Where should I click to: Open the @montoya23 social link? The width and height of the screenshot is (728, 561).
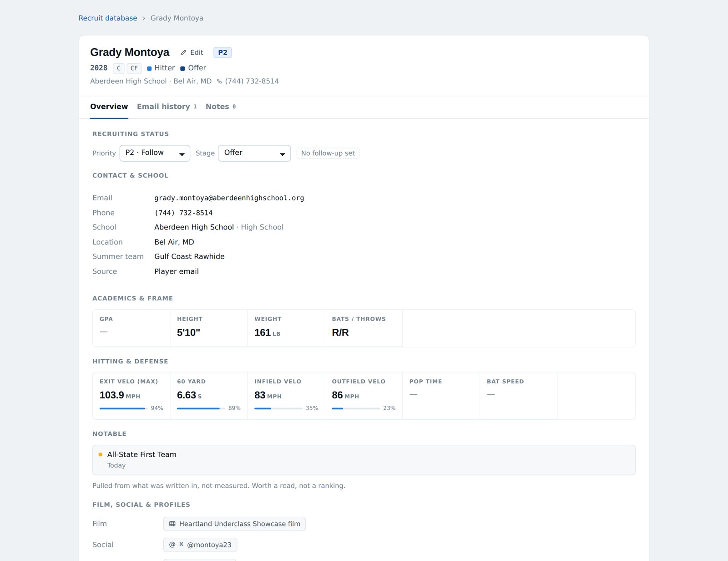coord(200,545)
